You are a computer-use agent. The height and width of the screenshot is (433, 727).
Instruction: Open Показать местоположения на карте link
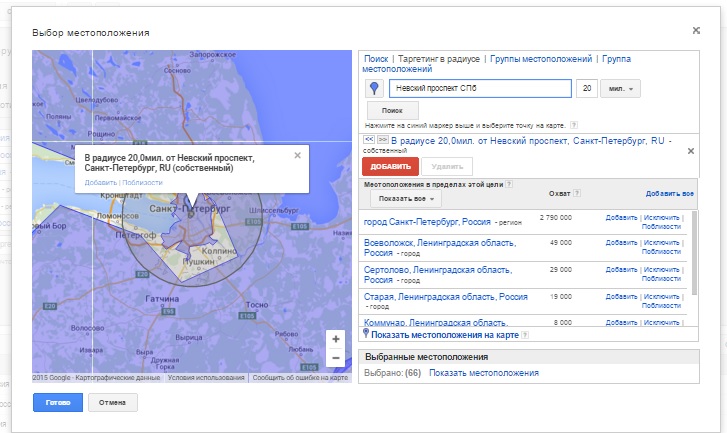[445, 335]
